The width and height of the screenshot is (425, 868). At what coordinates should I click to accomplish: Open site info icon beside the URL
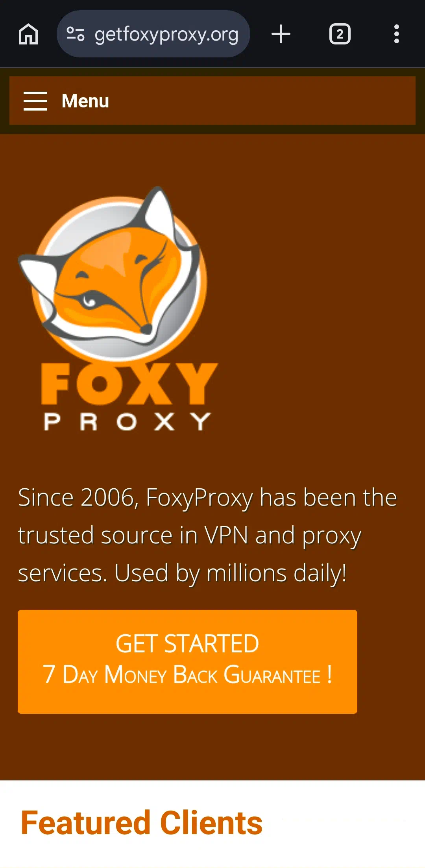pyautogui.click(x=75, y=34)
